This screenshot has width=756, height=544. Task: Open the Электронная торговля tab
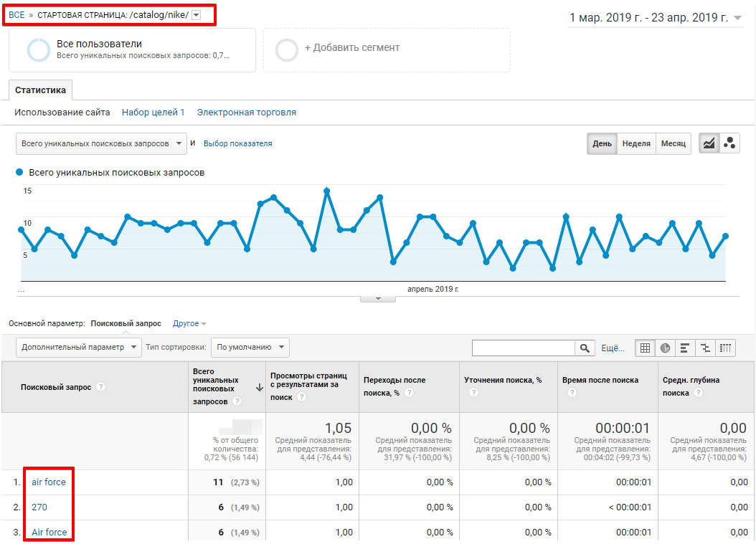(247, 113)
